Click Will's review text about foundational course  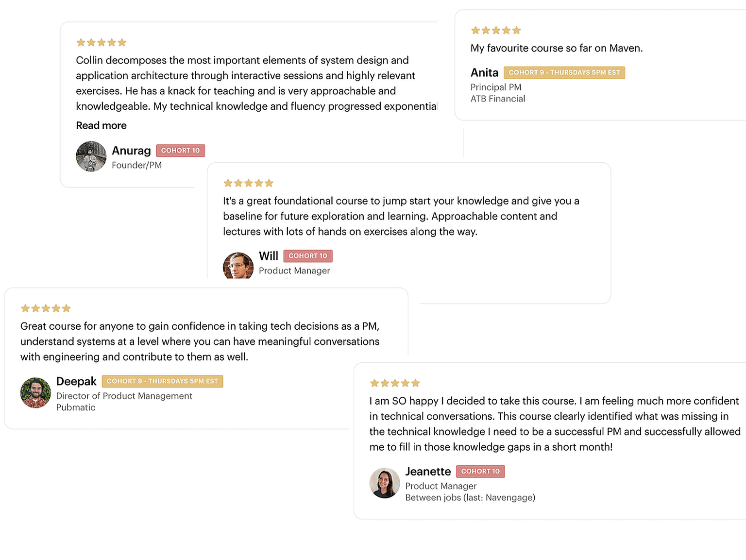[401, 216]
